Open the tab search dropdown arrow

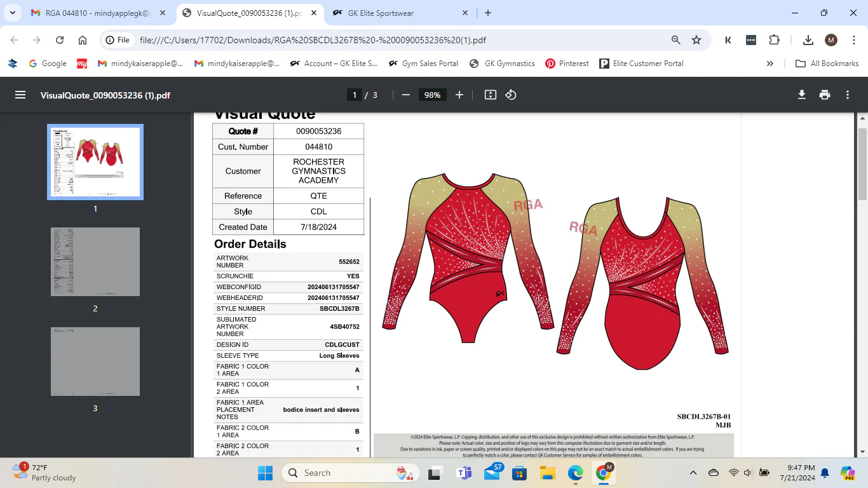coord(12,13)
